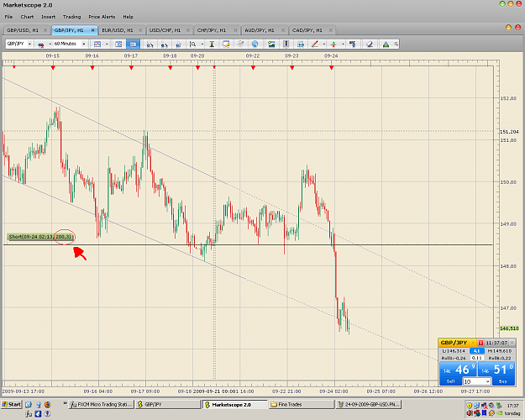This screenshot has width=525, height=420.
Task: Click red triangle marker under 09-24 date
Action: tap(332, 68)
